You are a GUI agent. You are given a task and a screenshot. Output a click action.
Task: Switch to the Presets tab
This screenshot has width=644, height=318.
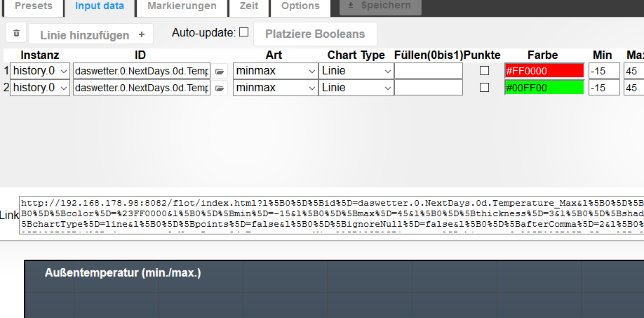(x=33, y=6)
